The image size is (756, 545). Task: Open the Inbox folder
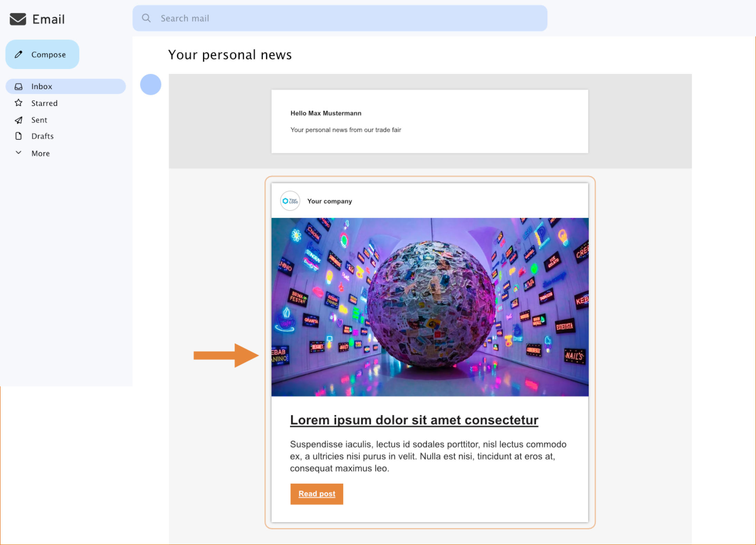66,86
